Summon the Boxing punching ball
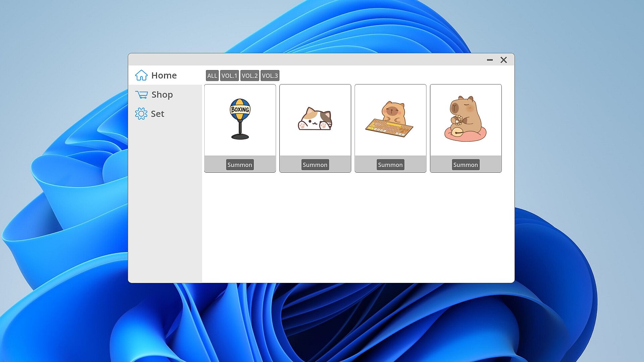Screen dimensions: 644x362 [240, 165]
